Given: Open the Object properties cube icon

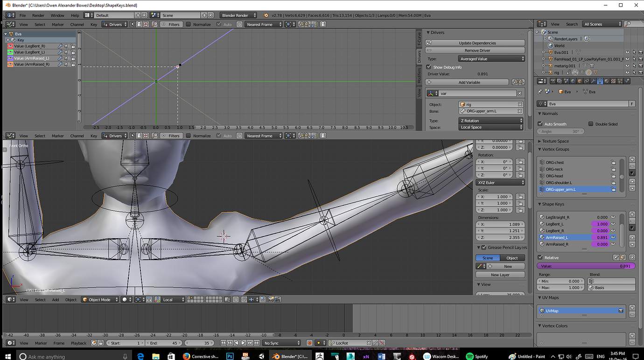Looking at the screenshot, I should (x=580, y=81).
